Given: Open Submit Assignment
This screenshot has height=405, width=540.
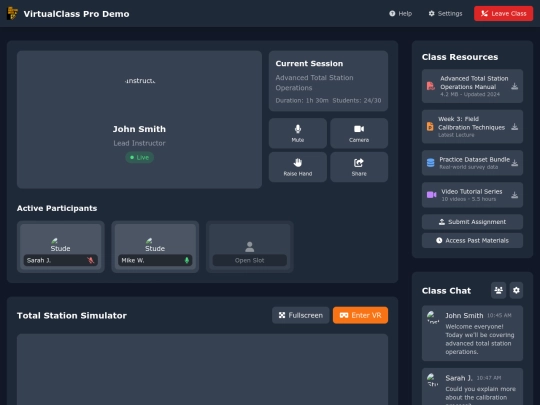Looking at the screenshot, I should 472,222.
